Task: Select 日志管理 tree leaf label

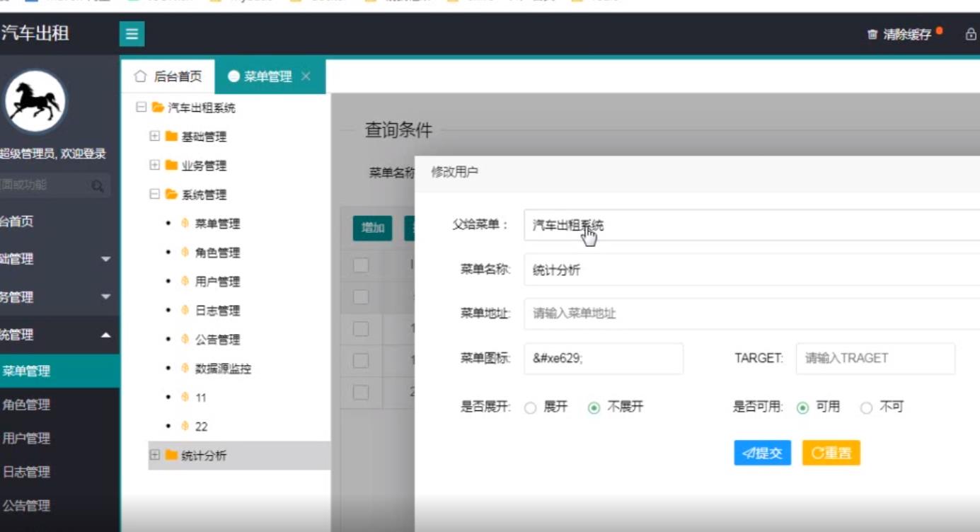Action: click(x=217, y=311)
